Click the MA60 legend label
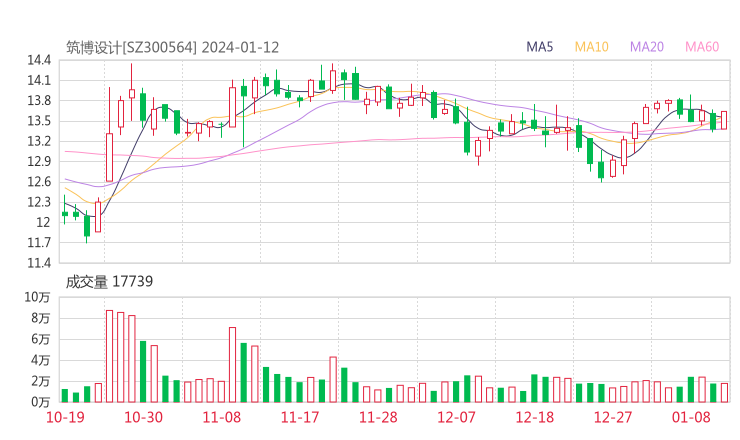Screen dimensions: 740x440 (x=702, y=47)
